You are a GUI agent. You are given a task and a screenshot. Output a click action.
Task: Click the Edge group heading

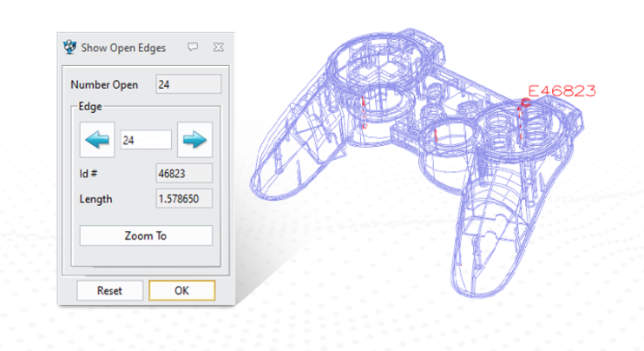[90, 107]
